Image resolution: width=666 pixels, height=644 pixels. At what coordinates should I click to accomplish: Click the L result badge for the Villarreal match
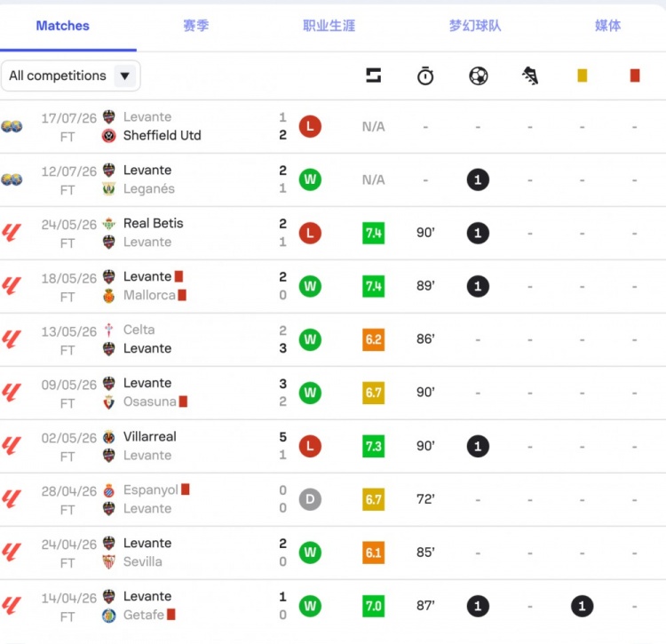point(310,446)
